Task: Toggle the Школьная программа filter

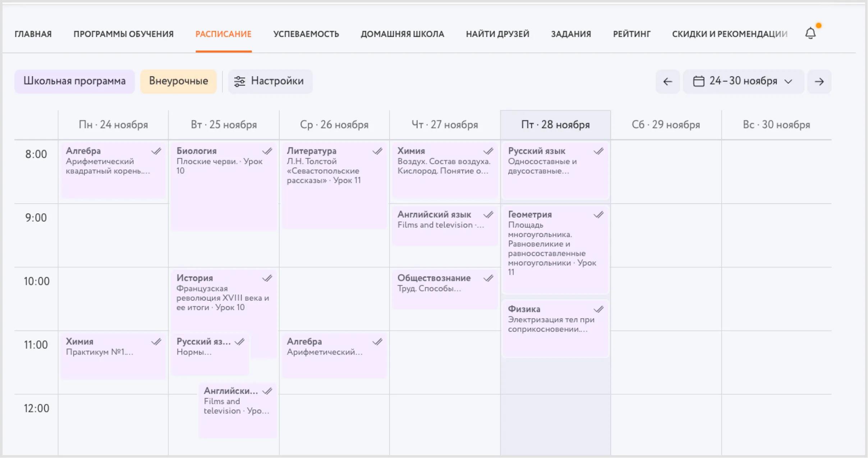Action: [74, 81]
